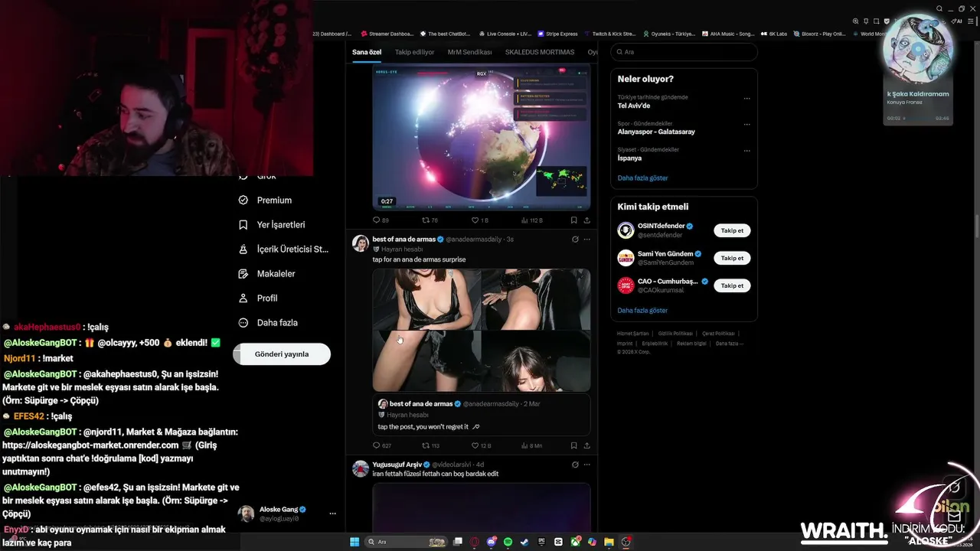Follow OSINTdefender with Takip et
Viewport: 980px width, 551px height.
732,230
